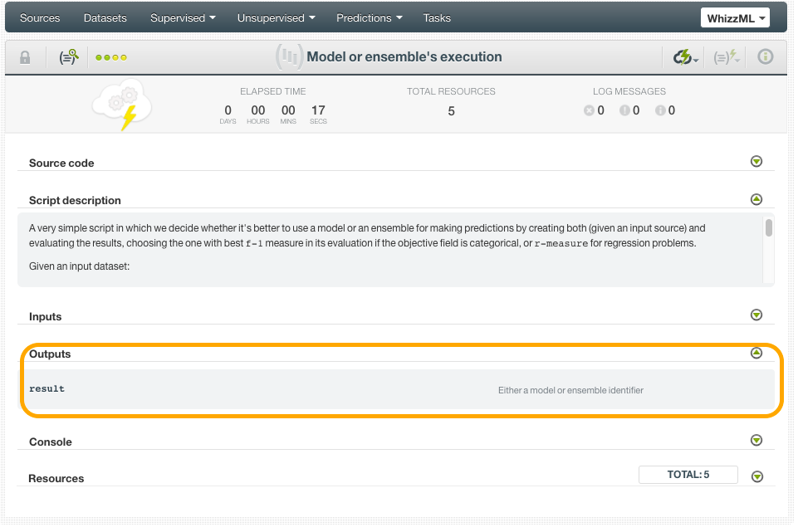Select the Datasets navigation link
The height and width of the screenshot is (532, 803).
pos(105,17)
